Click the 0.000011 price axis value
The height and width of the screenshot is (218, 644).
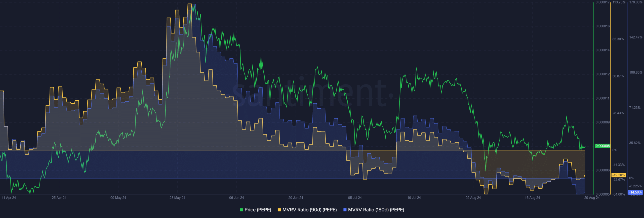coord(602,98)
